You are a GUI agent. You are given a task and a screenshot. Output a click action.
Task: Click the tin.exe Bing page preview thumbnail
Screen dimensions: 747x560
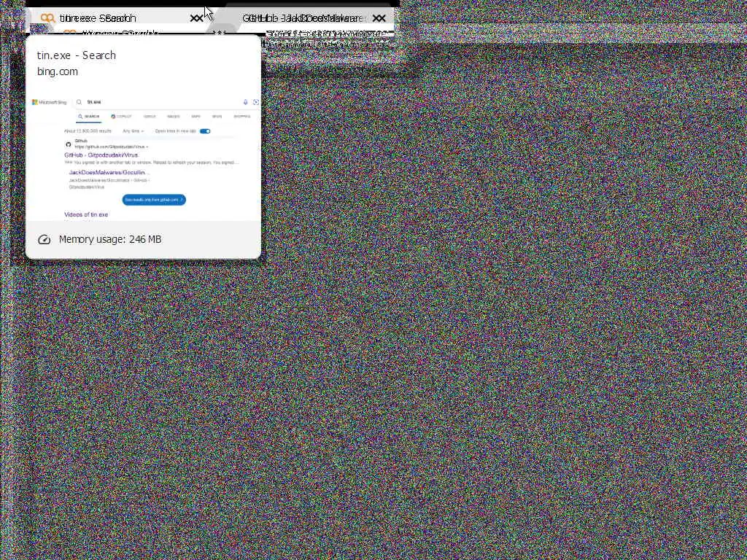coord(144,155)
